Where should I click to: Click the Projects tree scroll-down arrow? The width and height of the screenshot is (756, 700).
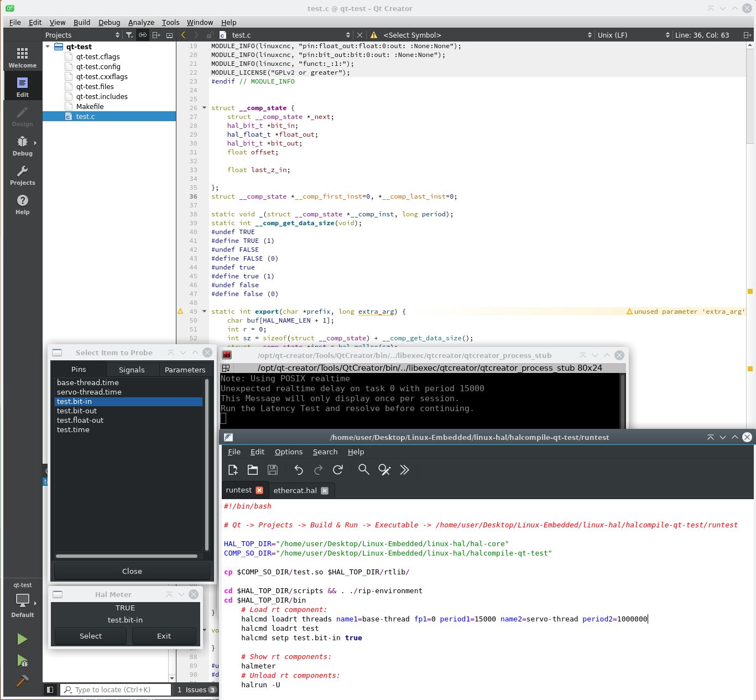(x=172, y=678)
